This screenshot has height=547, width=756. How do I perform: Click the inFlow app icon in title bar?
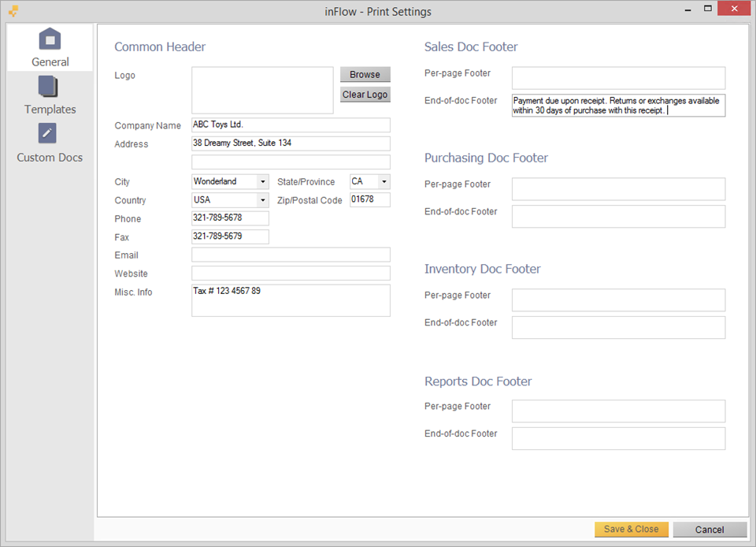point(13,10)
